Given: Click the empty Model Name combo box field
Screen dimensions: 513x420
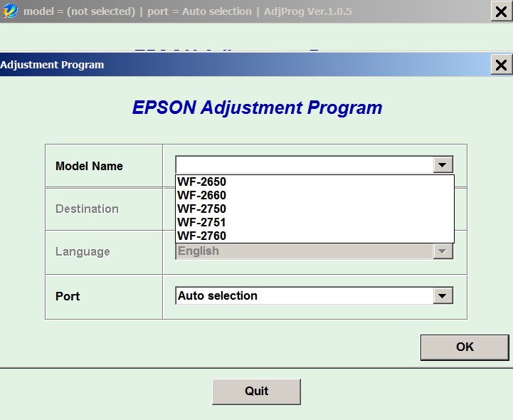Looking at the screenshot, I should [304, 165].
